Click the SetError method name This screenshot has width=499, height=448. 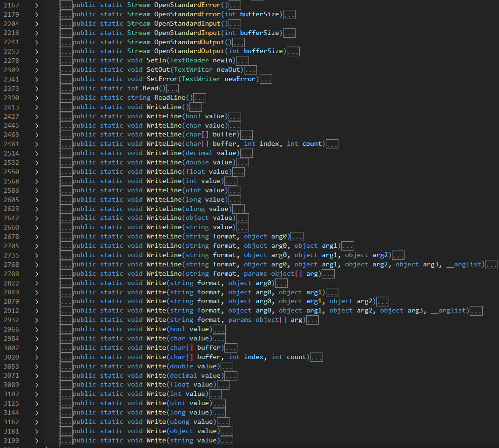(x=162, y=79)
